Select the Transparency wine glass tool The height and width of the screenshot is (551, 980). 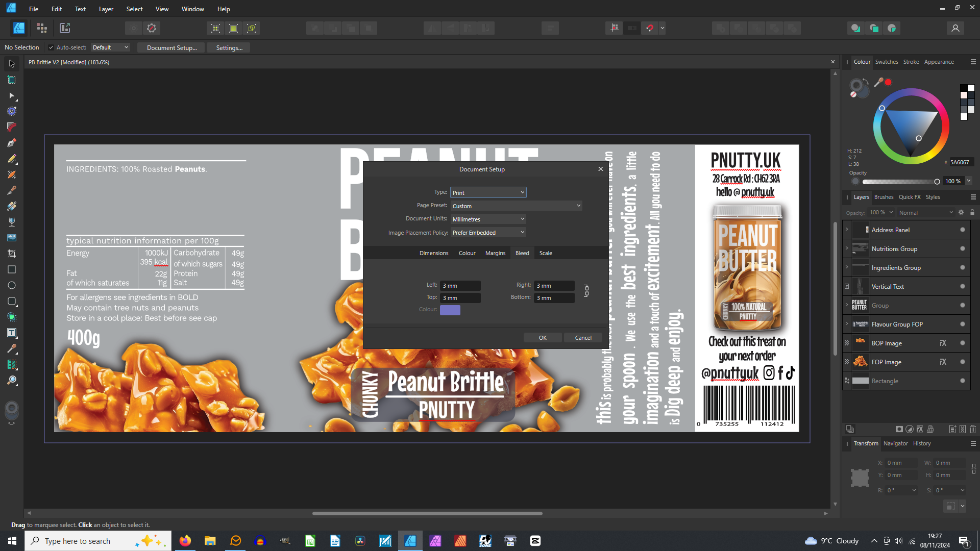[12, 222]
